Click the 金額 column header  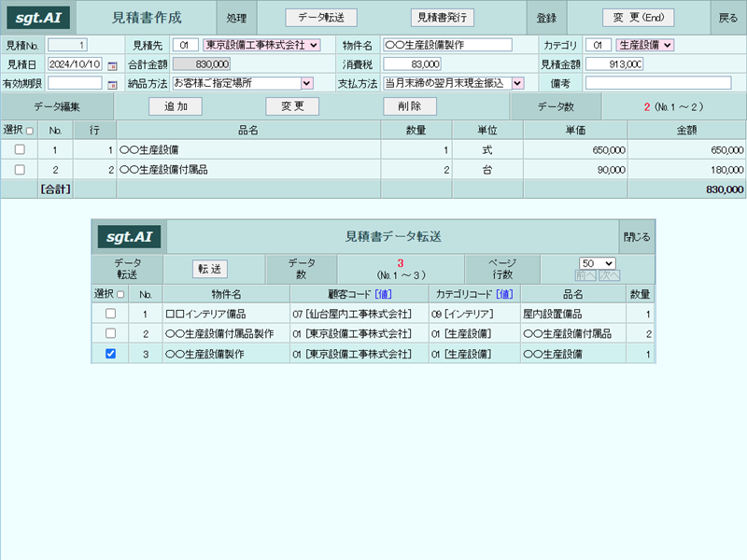click(x=687, y=130)
